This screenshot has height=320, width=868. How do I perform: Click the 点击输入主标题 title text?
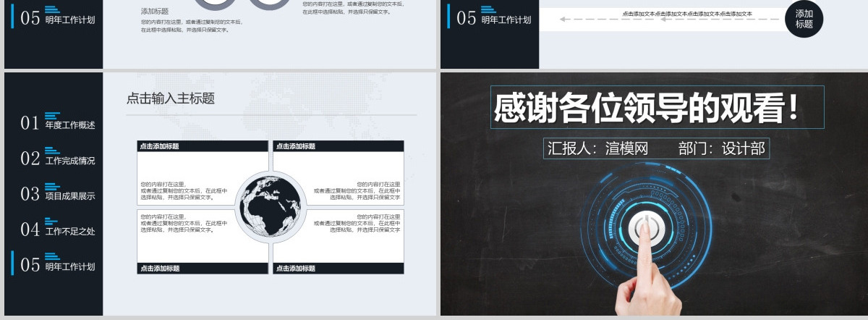[171, 98]
